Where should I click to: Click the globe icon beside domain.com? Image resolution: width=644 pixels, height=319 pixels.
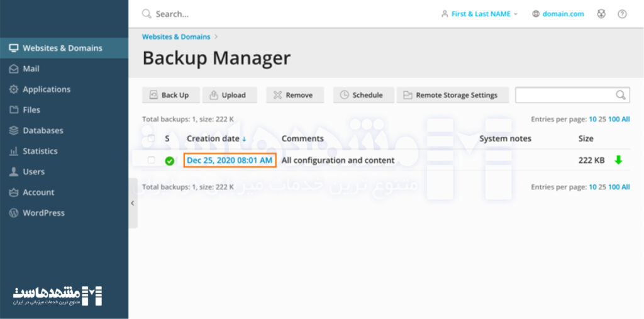pyautogui.click(x=536, y=14)
